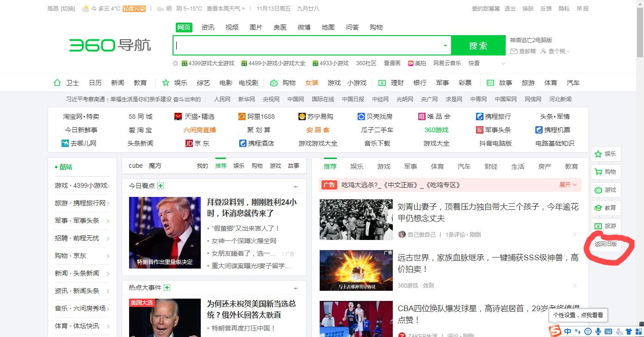
Task: Open the 淘宝网·特卖 link
Action: click(81, 116)
